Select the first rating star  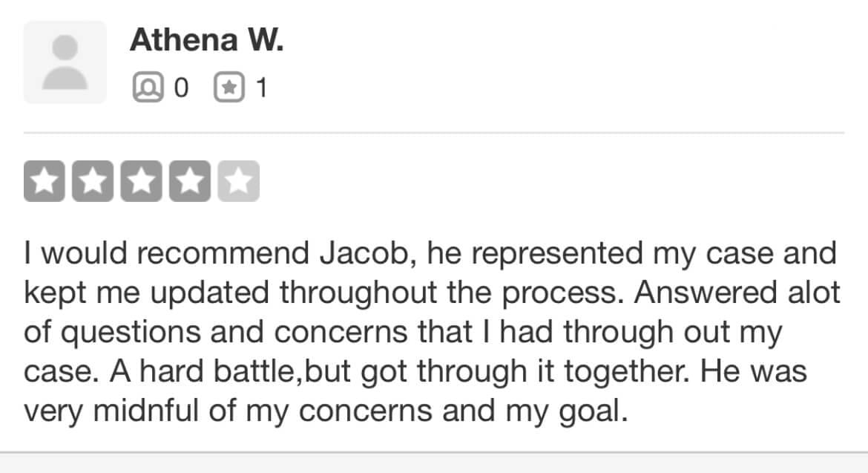pyautogui.click(x=45, y=181)
